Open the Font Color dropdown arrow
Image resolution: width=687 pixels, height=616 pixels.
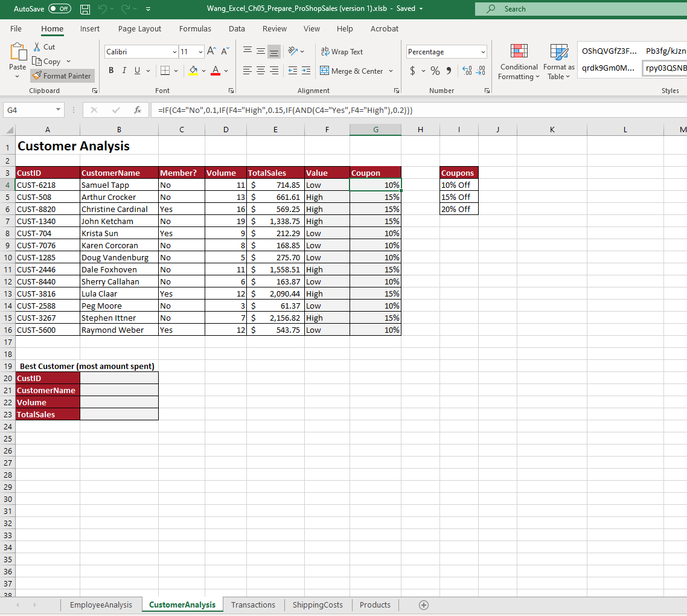point(226,71)
